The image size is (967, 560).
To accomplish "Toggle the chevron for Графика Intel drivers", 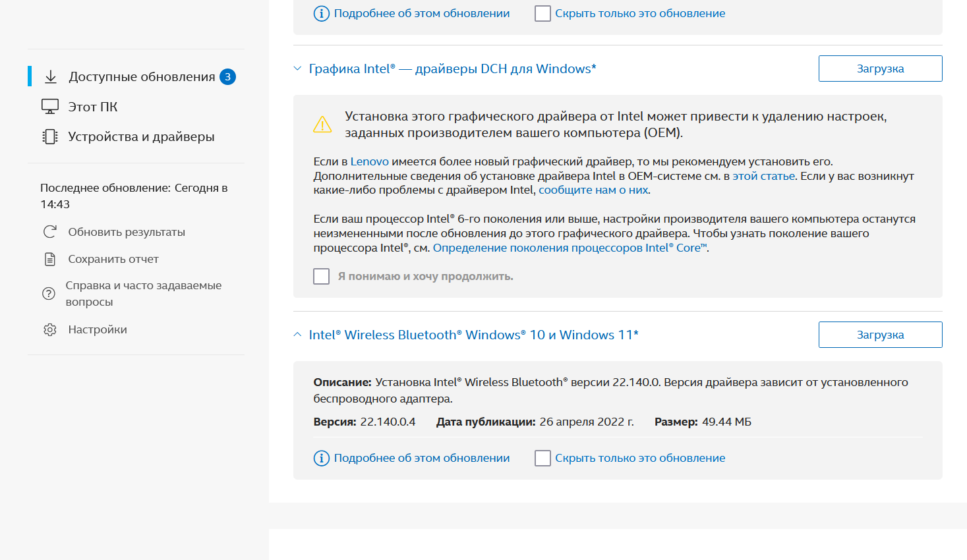I will (297, 69).
